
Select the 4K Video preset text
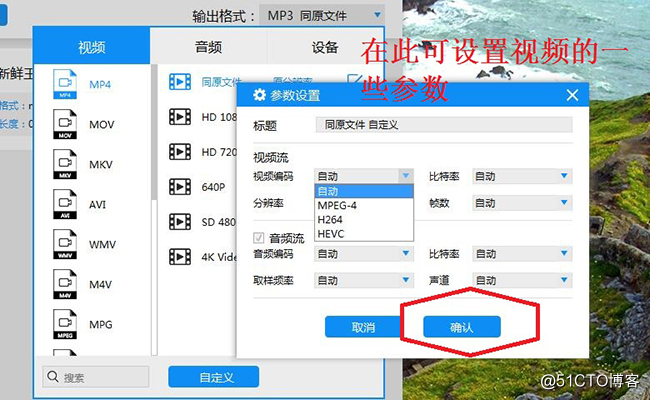point(219,257)
